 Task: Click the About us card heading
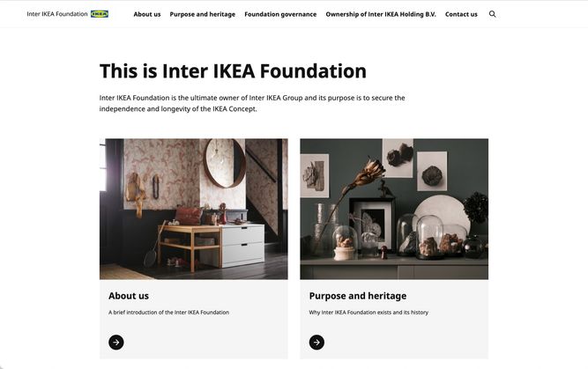click(129, 296)
